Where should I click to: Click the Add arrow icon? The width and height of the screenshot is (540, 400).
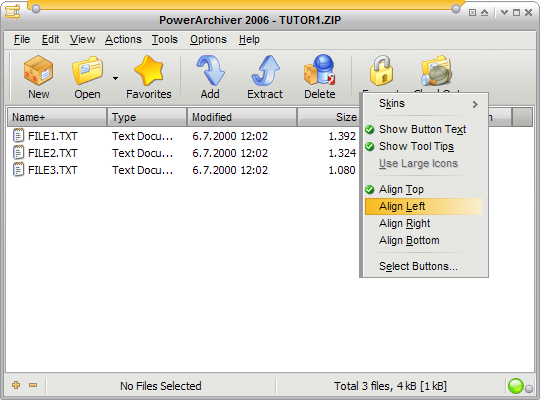pyautogui.click(x=210, y=70)
